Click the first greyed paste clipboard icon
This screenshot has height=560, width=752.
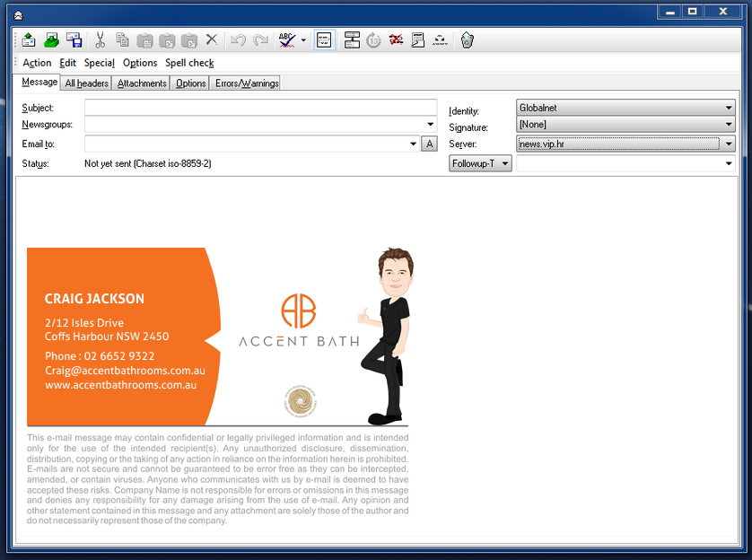pyautogui.click(x=144, y=40)
